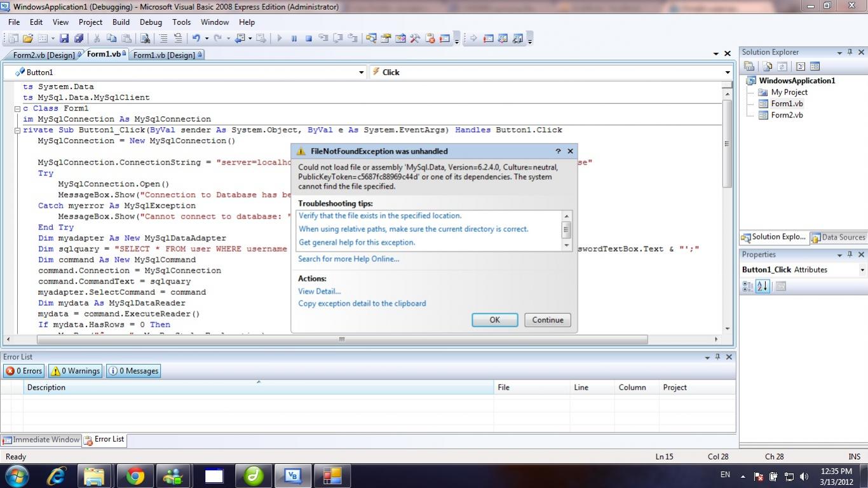Viewport: 868px width, 488px height.
Task: Click the Stop Debugging square icon
Action: point(309,39)
